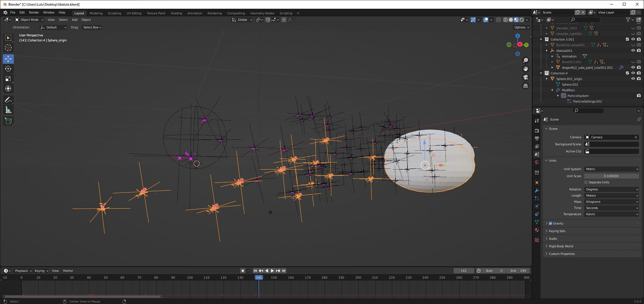The width and height of the screenshot is (644, 304).
Task: Play the animation forward
Action: click(272, 271)
